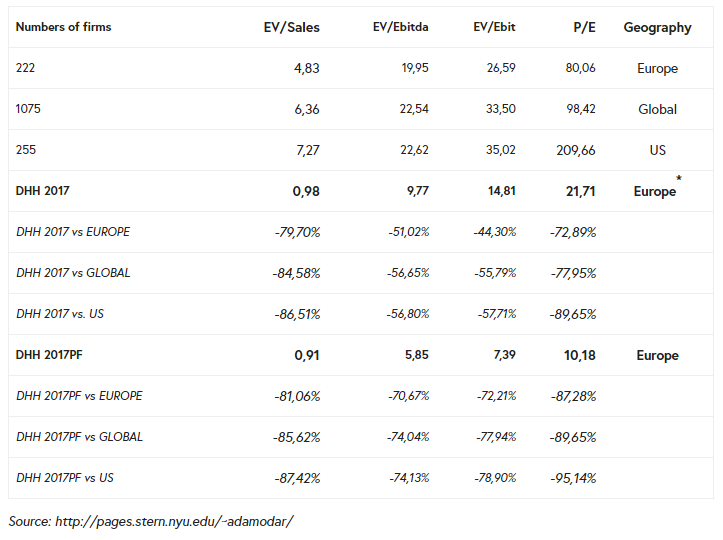Click the 1075 firms count cell

[x=31, y=109]
